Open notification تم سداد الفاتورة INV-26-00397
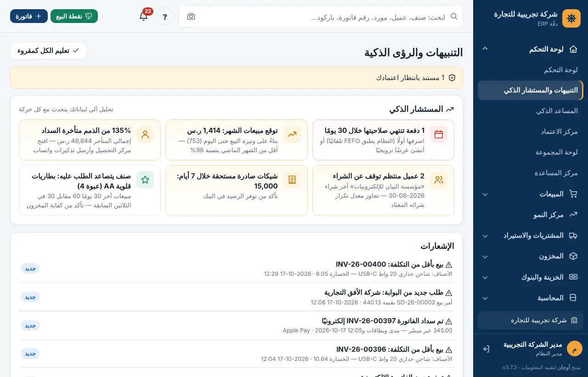588x377 pixels. (x=237, y=326)
